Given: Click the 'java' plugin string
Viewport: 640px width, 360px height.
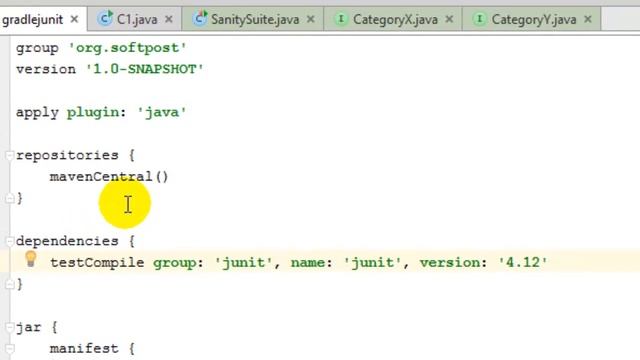Looking at the screenshot, I should tap(162, 112).
